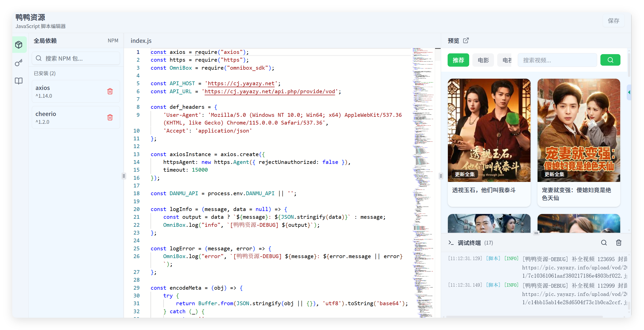This screenshot has height=330, width=644.
Task: Focus the 搜索视频 input field
Action: coord(557,60)
